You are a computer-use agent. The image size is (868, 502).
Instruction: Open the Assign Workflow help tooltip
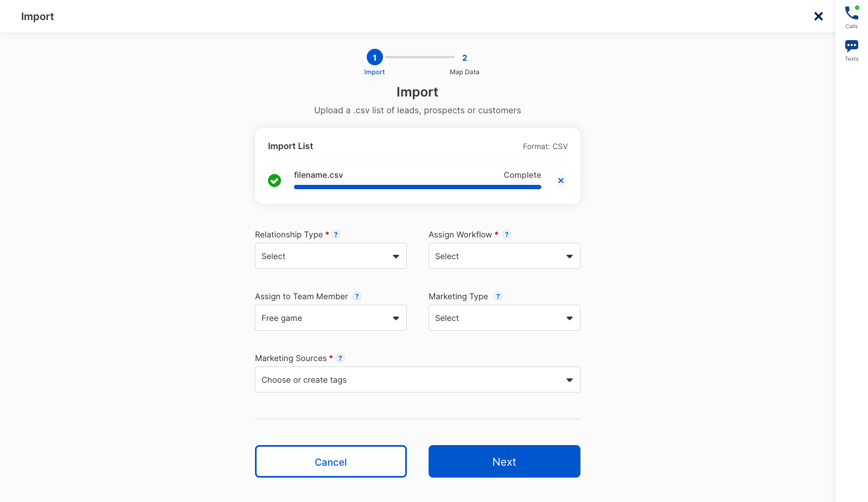click(x=507, y=234)
